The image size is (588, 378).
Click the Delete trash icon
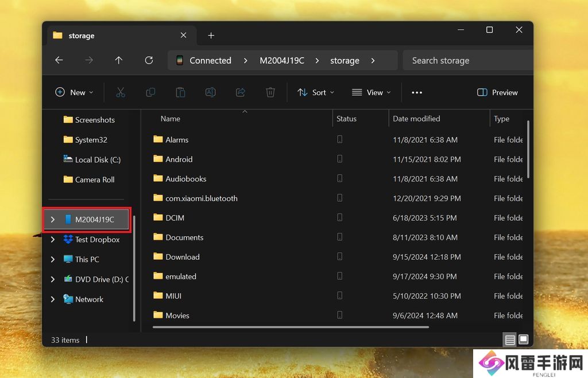pos(270,92)
